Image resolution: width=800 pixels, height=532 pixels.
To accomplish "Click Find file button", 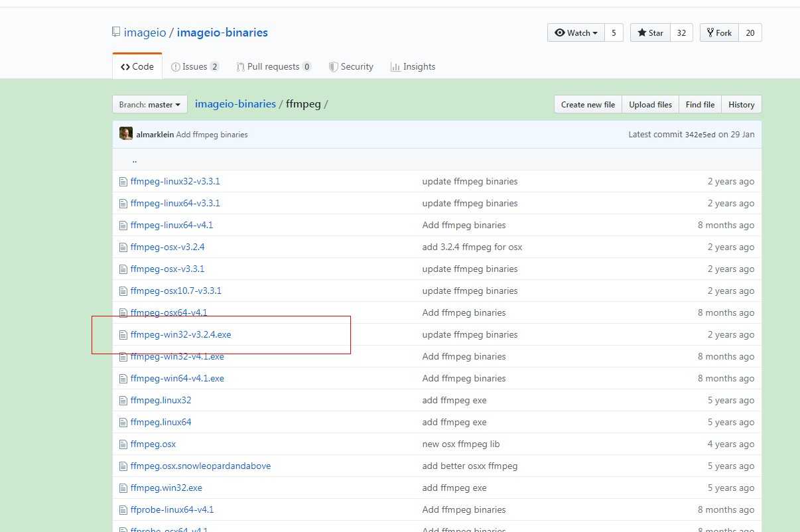I will point(700,104).
